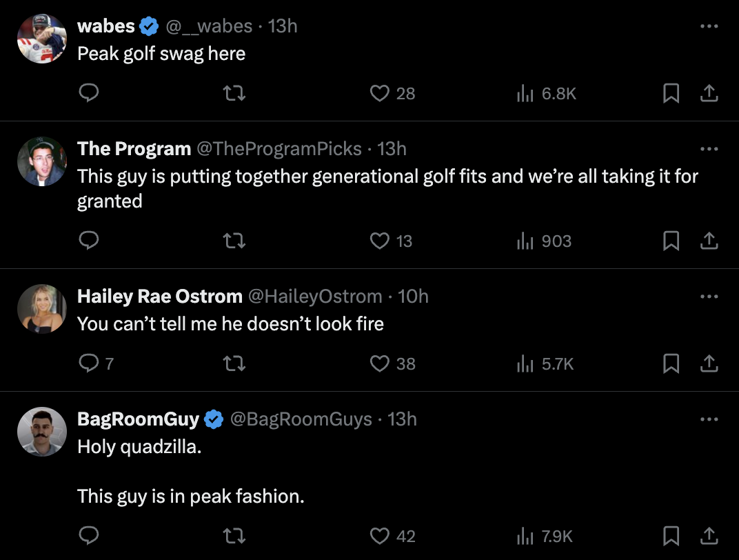
Task: Click the 13h timestamp on wabes' tweet
Action: (x=283, y=26)
